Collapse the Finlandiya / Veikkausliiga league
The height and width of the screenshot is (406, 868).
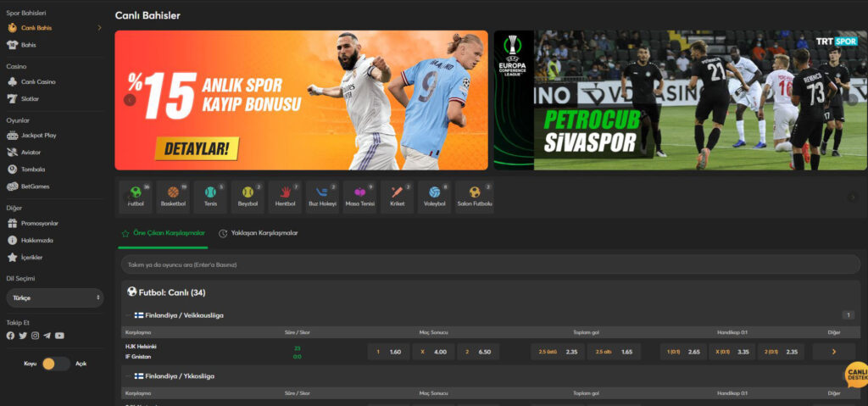(128, 315)
